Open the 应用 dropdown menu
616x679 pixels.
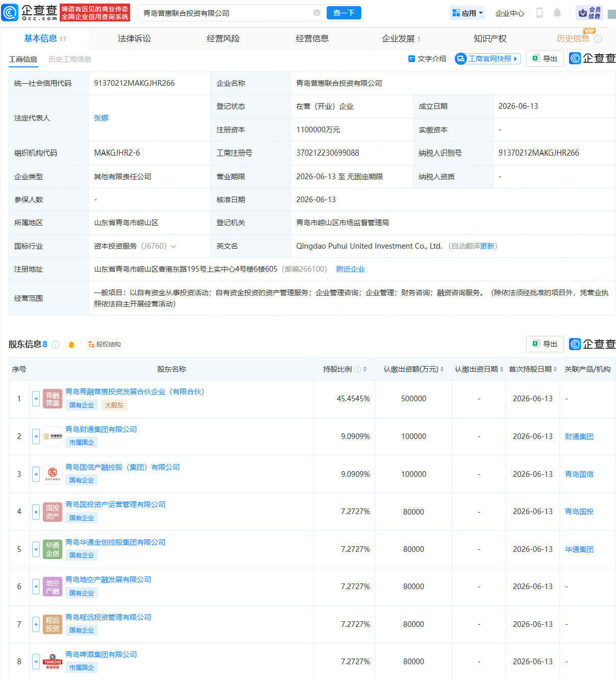467,13
